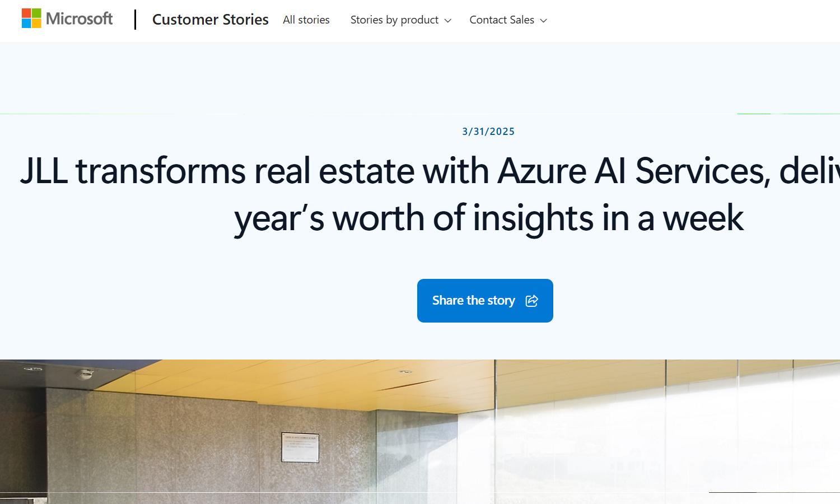Click the "year's worth of insights" heading line

[x=488, y=218]
